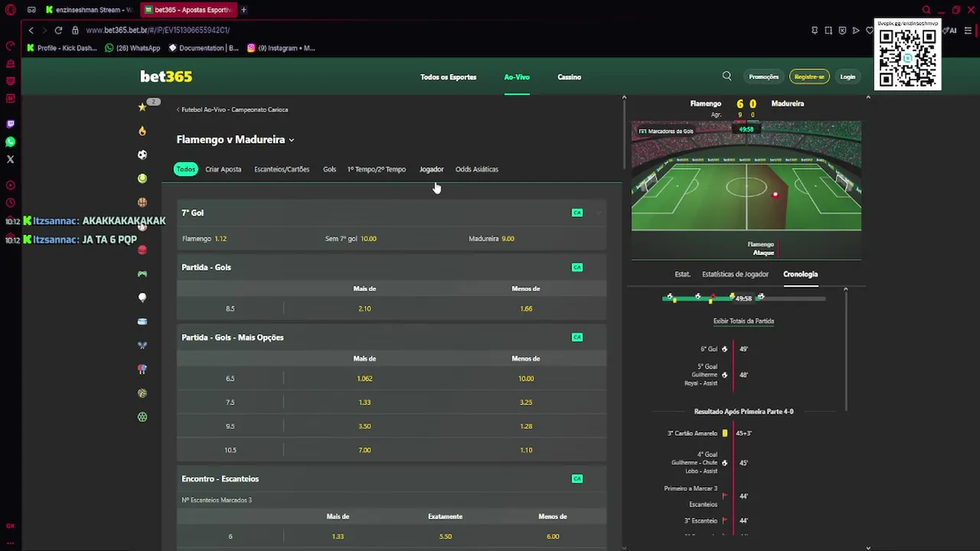Open Ao-Vivo section
980x551 pixels.
coord(517,77)
